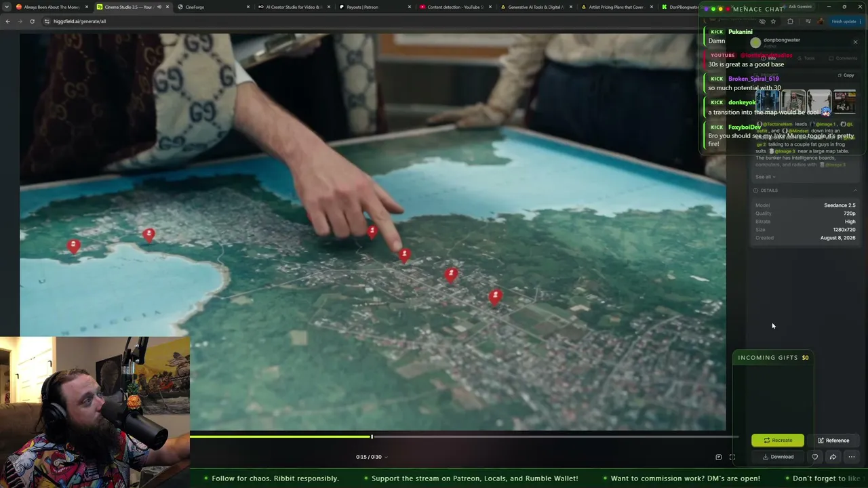Click the site info icon beside the URL
The height and width of the screenshot is (488, 868).
47,21
